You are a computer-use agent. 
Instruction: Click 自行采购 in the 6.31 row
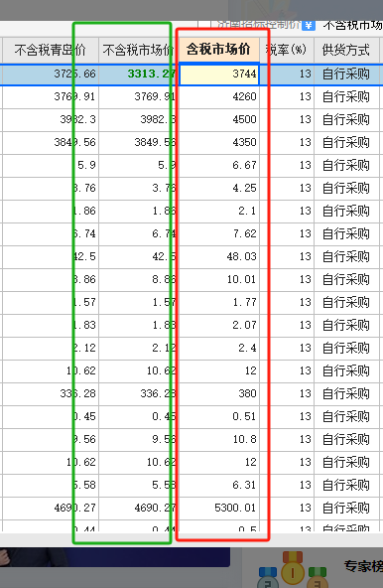point(346,486)
